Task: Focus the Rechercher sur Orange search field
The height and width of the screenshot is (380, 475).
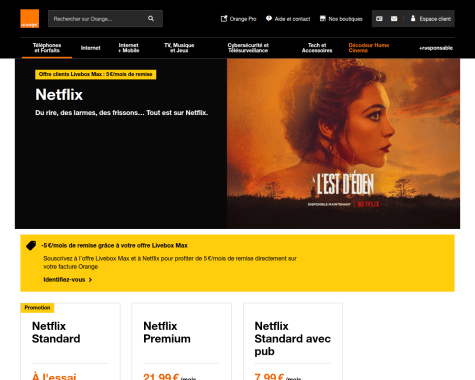Action: pyautogui.click(x=105, y=19)
